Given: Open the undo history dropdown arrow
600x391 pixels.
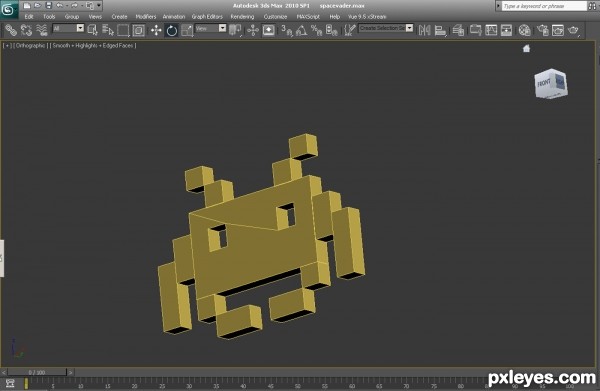Looking at the screenshot, I should point(67,6).
